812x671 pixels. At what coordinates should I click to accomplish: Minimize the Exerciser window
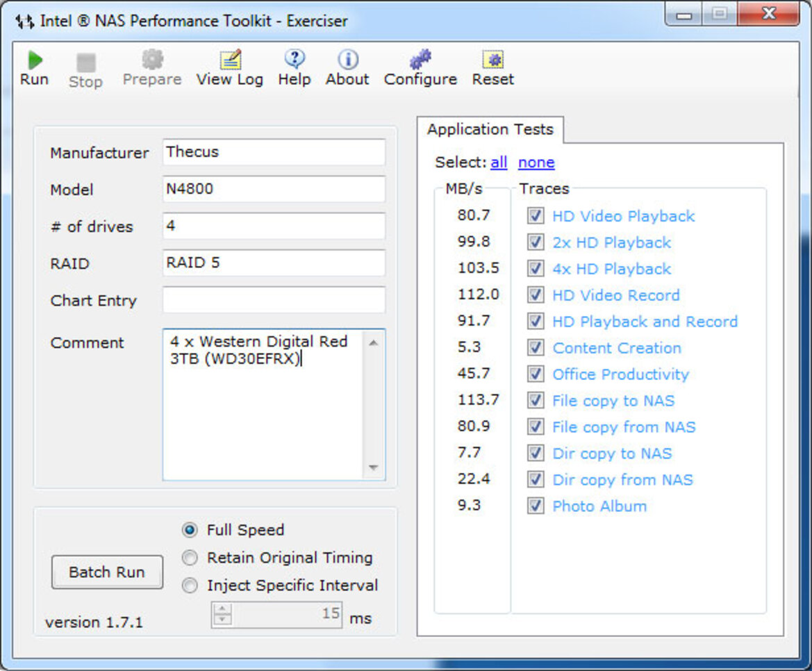[x=683, y=14]
